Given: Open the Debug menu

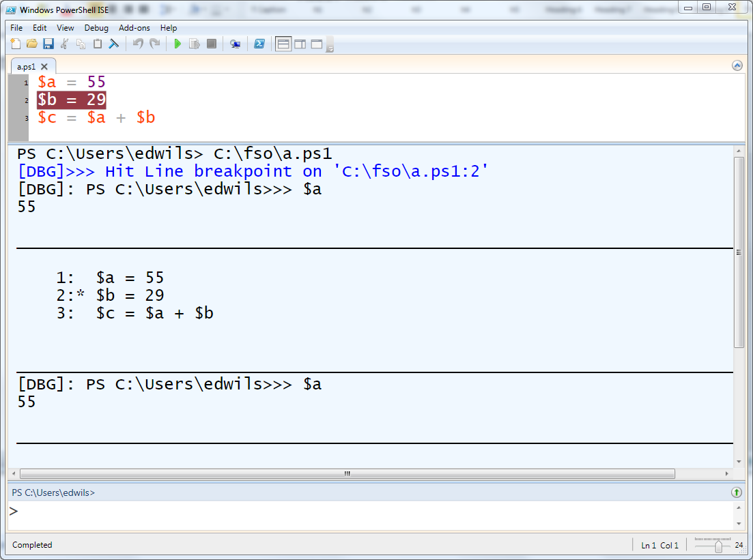Looking at the screenshot, I should click(x=96, y=28).
